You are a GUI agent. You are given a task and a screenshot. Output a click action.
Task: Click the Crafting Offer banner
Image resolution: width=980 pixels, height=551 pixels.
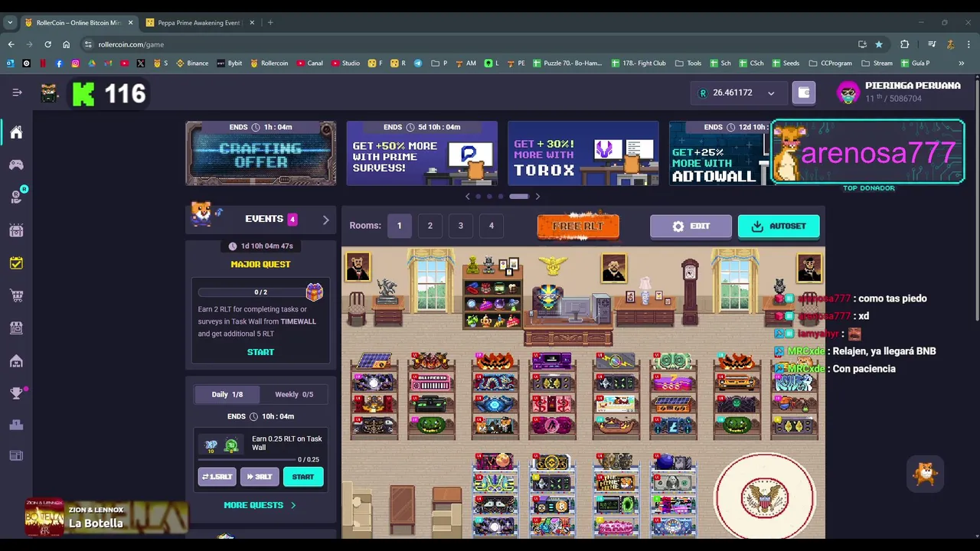coord(260,153)
